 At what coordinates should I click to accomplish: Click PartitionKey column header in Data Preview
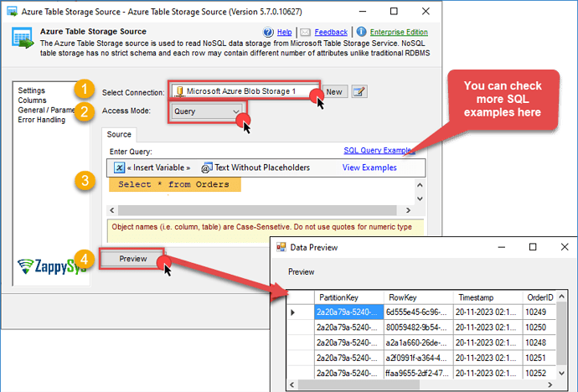point(349,297)
